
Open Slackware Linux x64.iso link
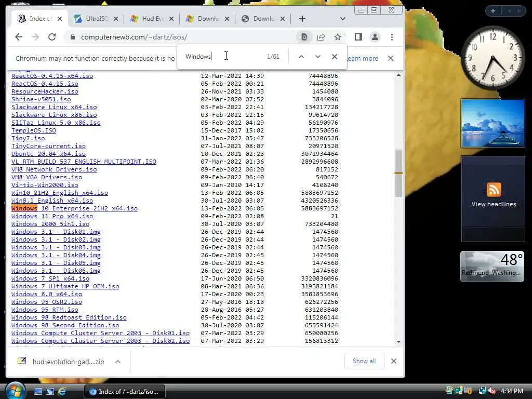(x=54, y=107)
